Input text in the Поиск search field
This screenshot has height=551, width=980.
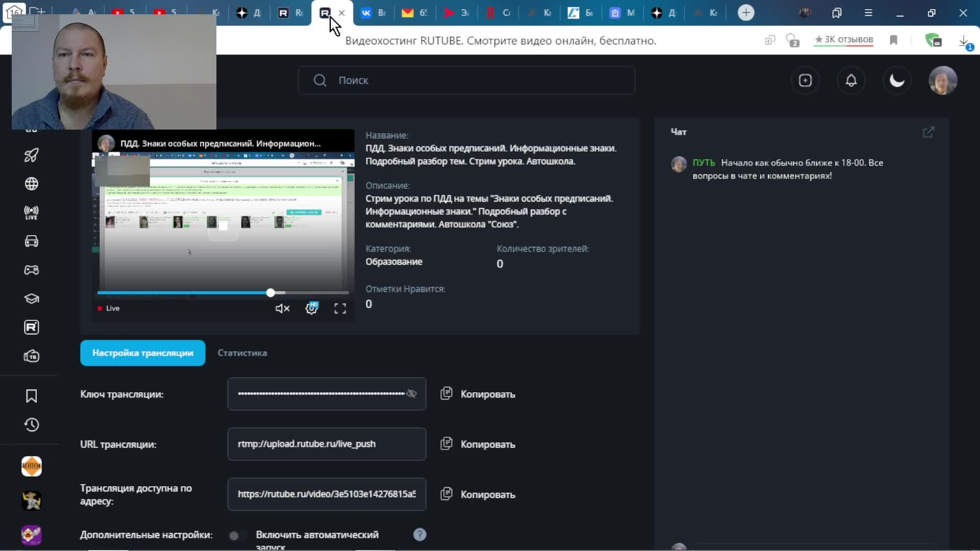[467, 80]
